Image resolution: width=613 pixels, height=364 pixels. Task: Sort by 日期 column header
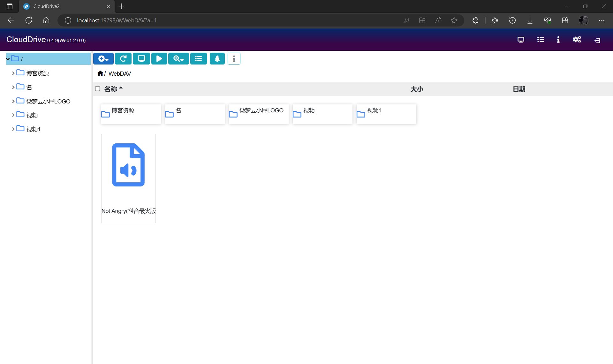(x=519, y=89)
